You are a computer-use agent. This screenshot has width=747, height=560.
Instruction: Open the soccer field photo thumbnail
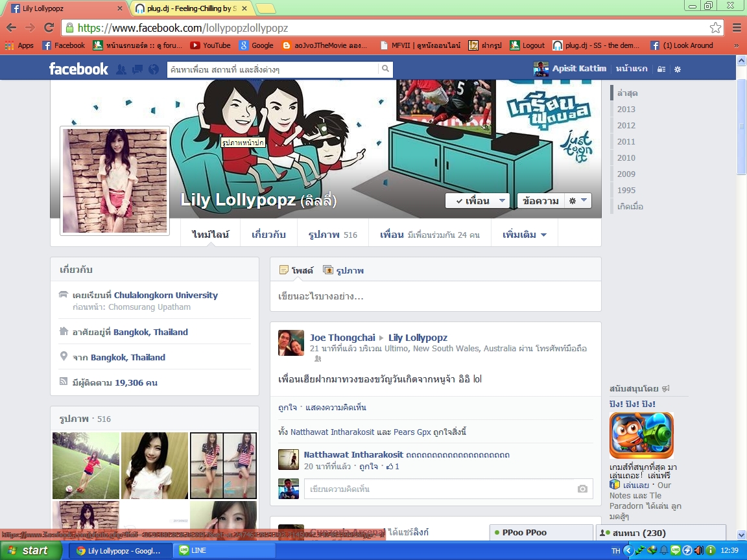tap(86, 465)
